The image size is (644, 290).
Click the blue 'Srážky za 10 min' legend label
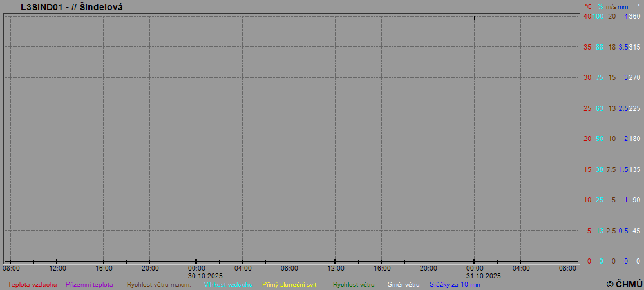tap(455, 284)
